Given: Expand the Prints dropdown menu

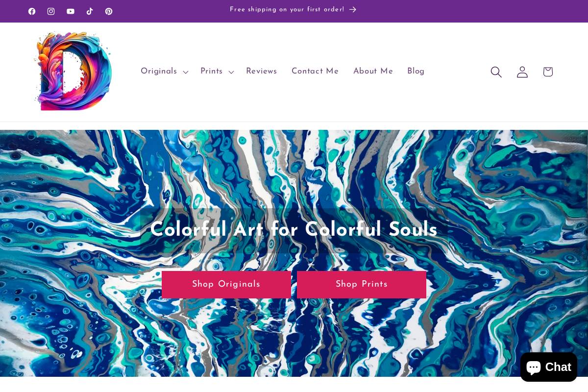Looking at the screenshot, I should (x=216, y=72).
